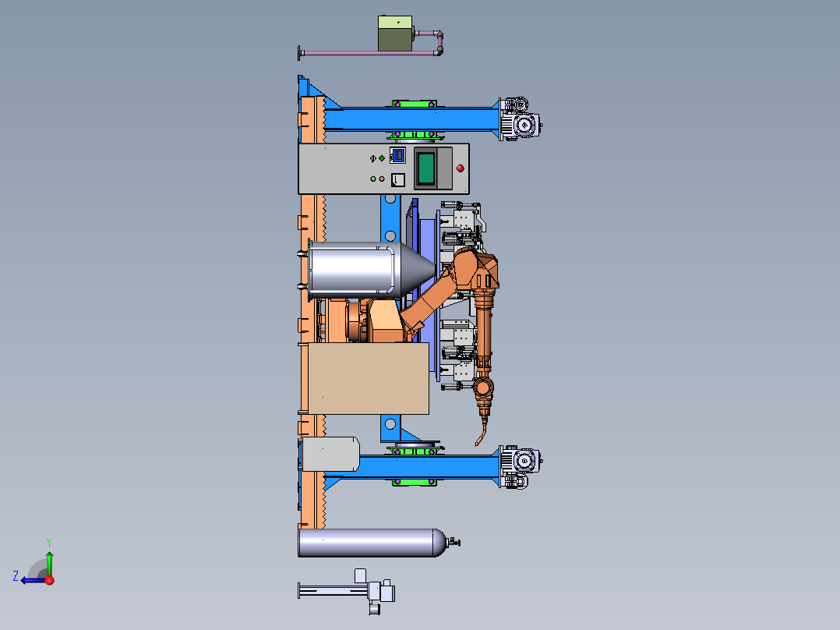Select the horizontal gas cylinder body
840x630 pixels.
(x=371, y=543)
